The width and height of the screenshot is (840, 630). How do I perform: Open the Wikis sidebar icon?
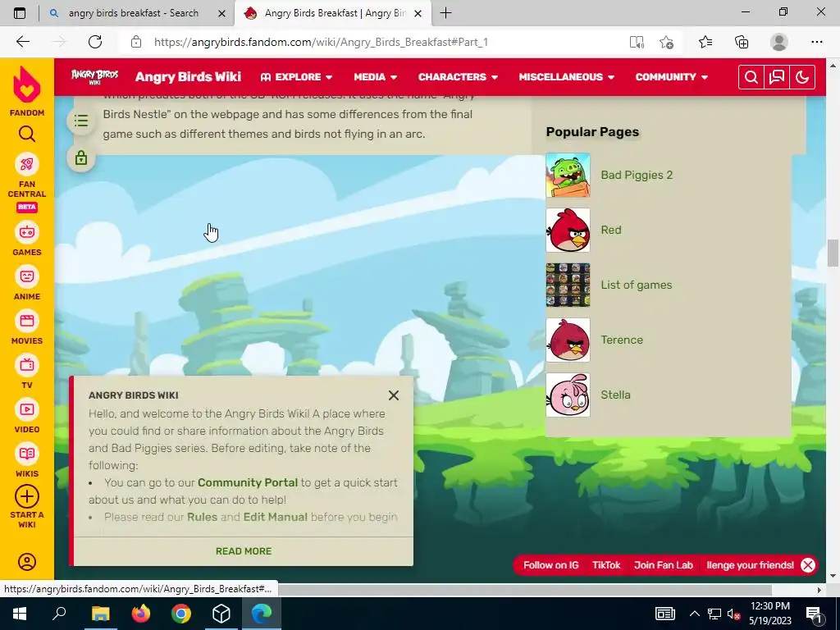[27, 454]
